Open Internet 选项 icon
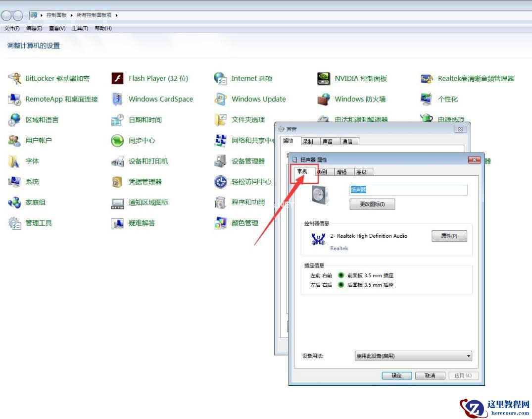532x419 pixels. (x=221, y=78)
